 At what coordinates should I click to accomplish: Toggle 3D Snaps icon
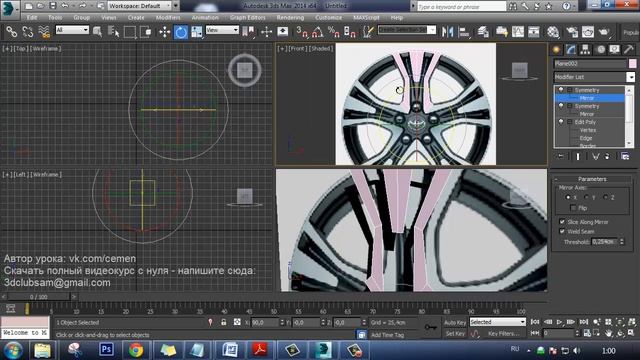coord(302,31)
